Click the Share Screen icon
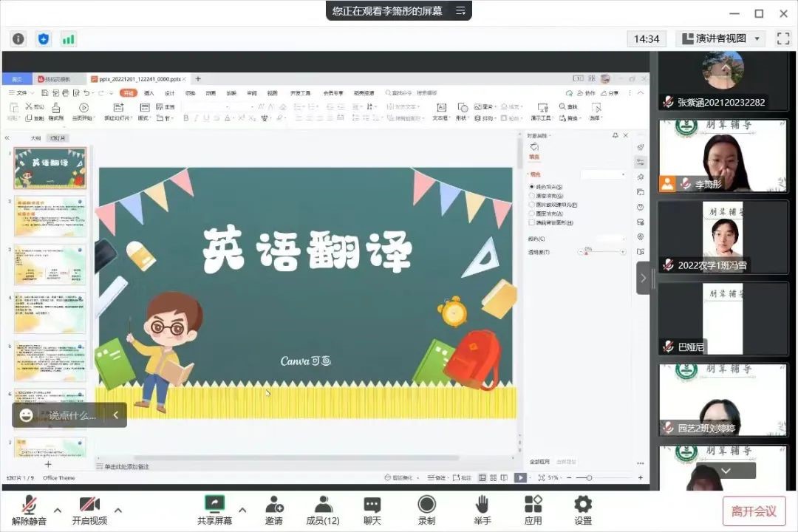The width and height of the screenshot is (798, 532). 214,505
